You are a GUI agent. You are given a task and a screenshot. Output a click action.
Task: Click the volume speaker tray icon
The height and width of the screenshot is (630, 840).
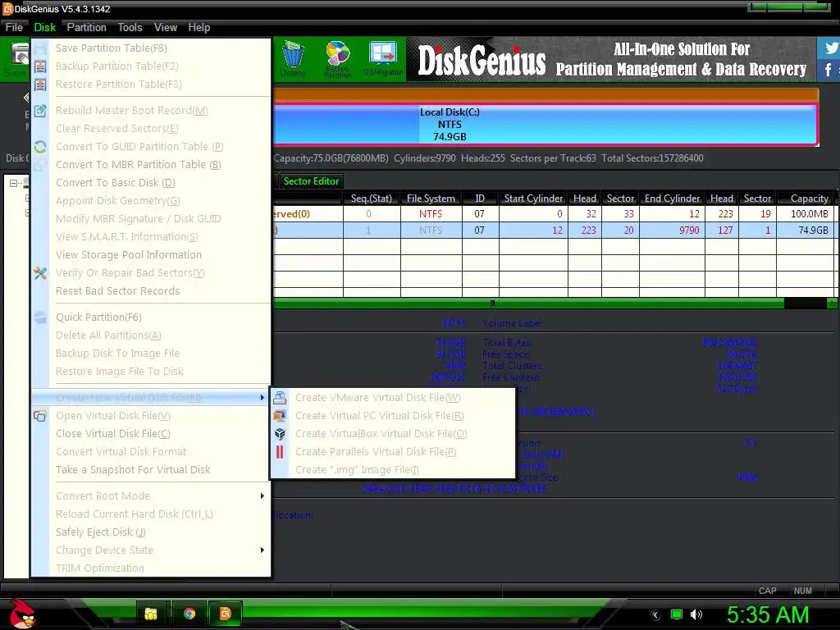coord(696,614)
